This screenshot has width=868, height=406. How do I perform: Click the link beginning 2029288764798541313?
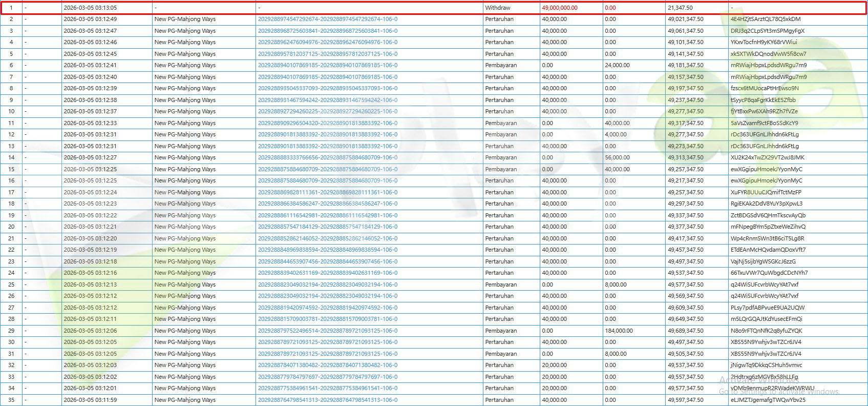coord(327,400)
